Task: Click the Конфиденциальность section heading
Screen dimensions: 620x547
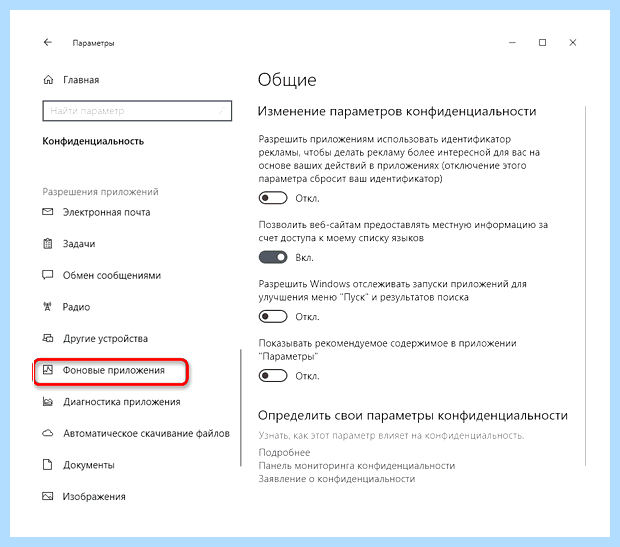Action: [93, 141]
